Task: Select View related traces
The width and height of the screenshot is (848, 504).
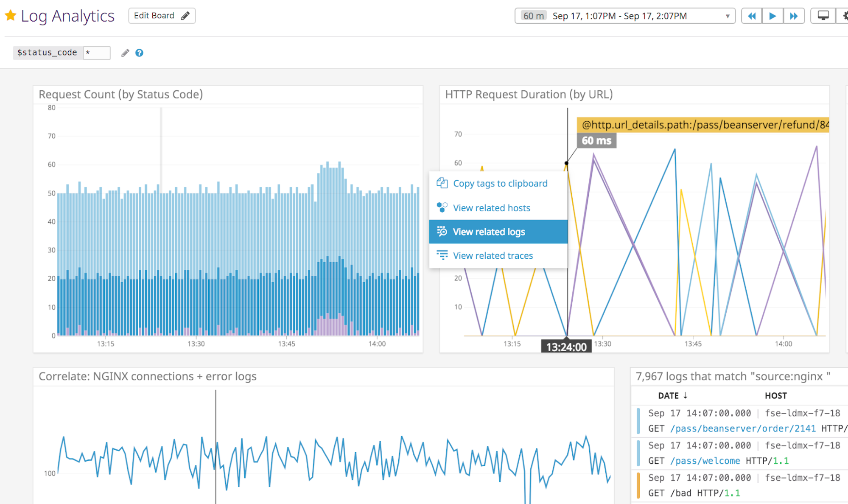Action: 493,255
